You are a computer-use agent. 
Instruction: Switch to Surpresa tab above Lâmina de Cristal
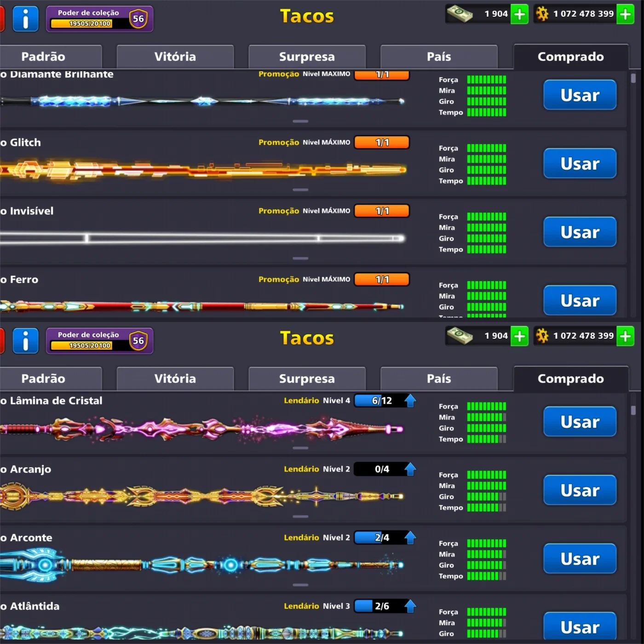point(307,379)
